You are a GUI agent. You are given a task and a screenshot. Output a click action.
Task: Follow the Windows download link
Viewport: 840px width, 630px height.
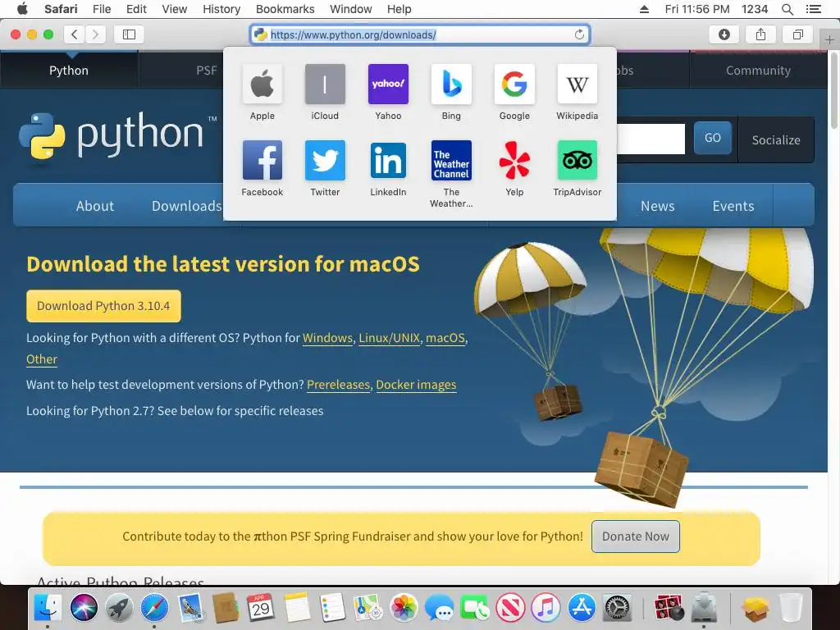pos(327,338)
